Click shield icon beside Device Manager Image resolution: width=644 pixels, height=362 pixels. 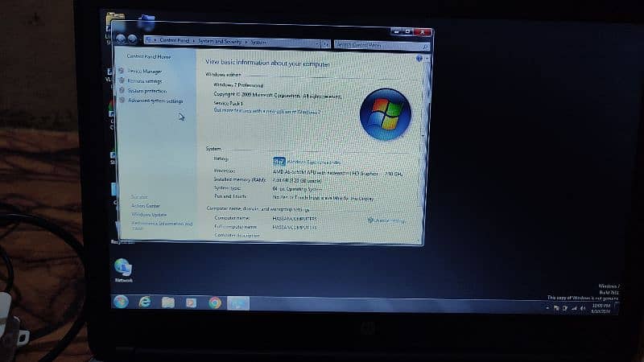click(122, 71)
